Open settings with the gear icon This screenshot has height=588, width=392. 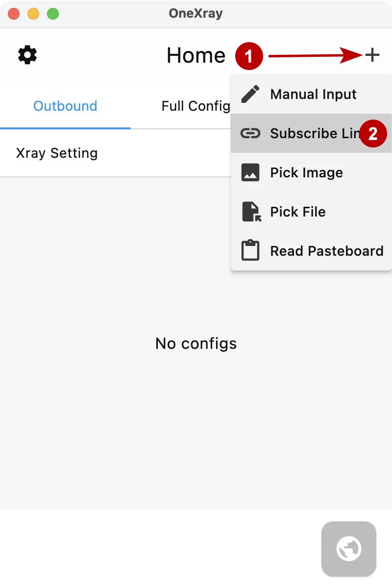(x=27, y=55)
